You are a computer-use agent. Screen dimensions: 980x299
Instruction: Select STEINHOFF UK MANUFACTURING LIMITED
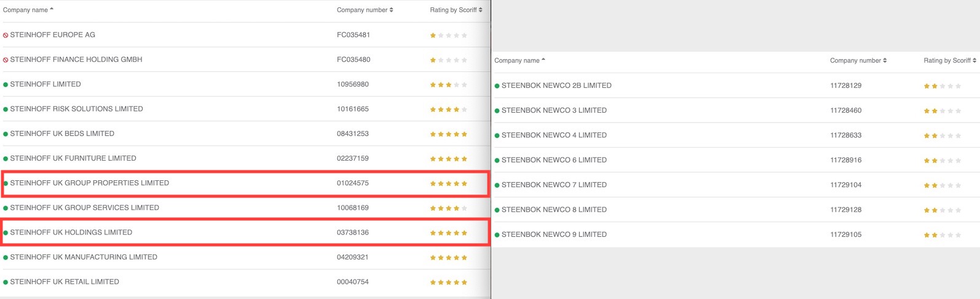(84, 257)
